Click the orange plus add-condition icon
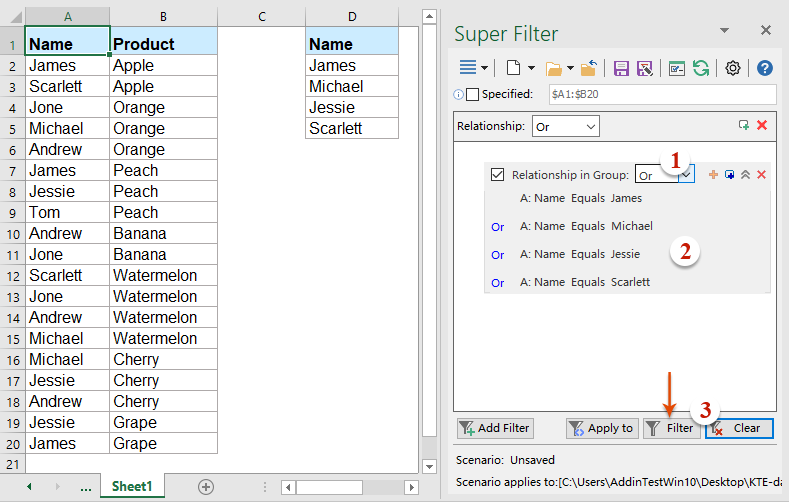This screenshot has height=502, width=789. pyautogui.click(x=713, y=175)
